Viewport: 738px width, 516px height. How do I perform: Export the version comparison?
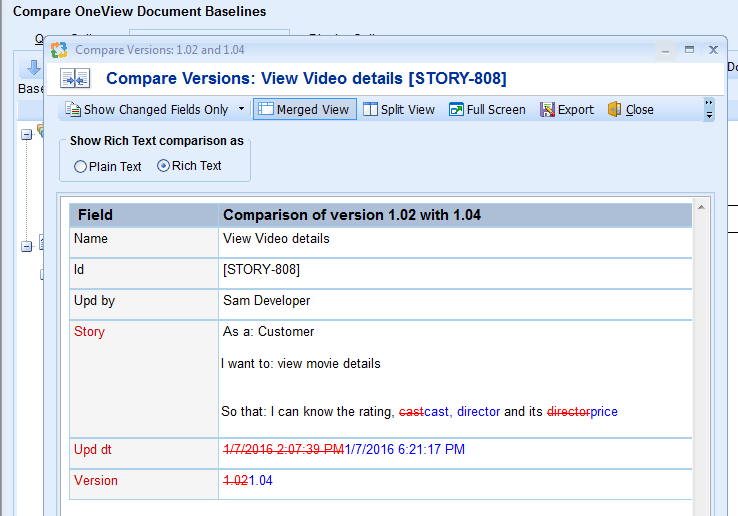[x=567, y=110]
